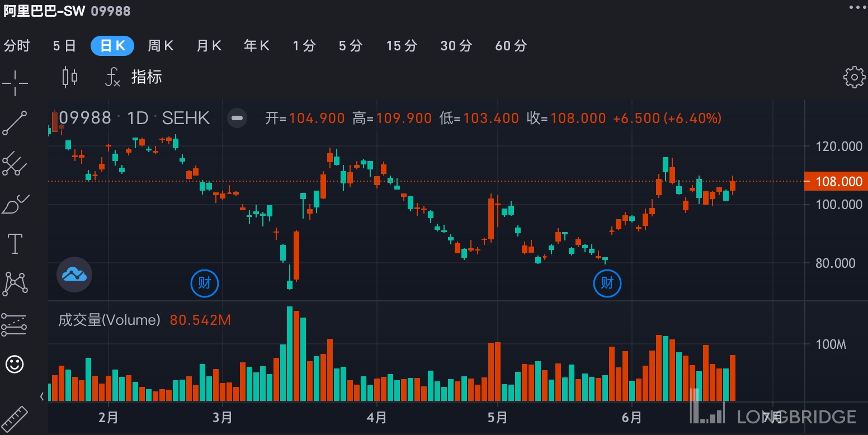
Task: Click the 100.000 price axis label
Action: pyautogui.click(x=839, y=205)
